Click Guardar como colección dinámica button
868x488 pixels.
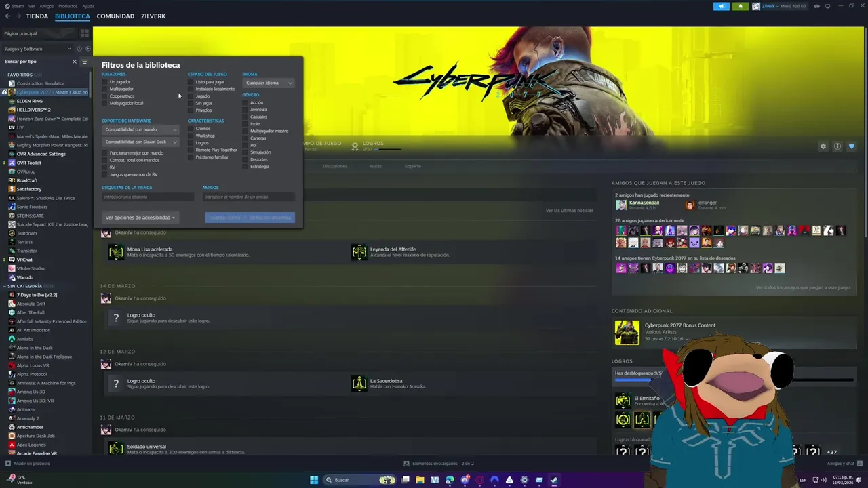[x=250, y=218]
